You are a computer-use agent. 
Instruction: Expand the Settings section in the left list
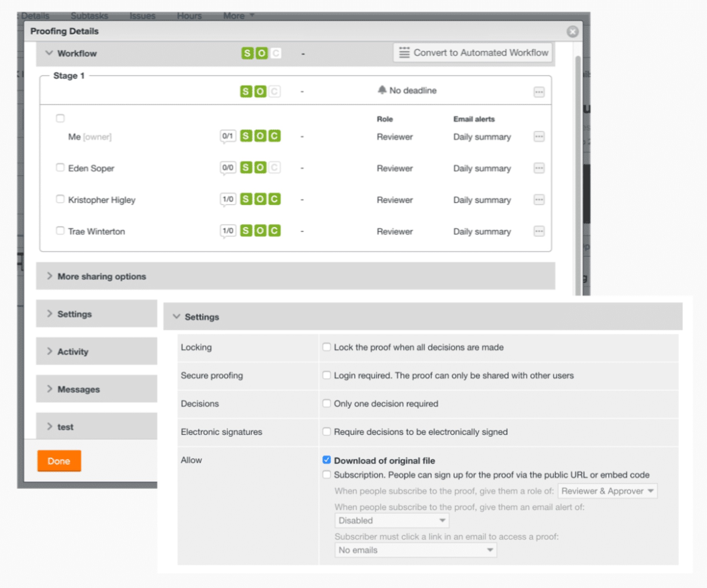[97, 314]
